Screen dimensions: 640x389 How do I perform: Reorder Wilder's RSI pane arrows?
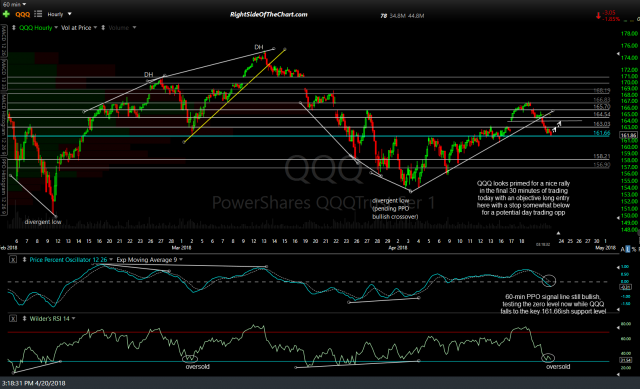(x=24, y=318)
